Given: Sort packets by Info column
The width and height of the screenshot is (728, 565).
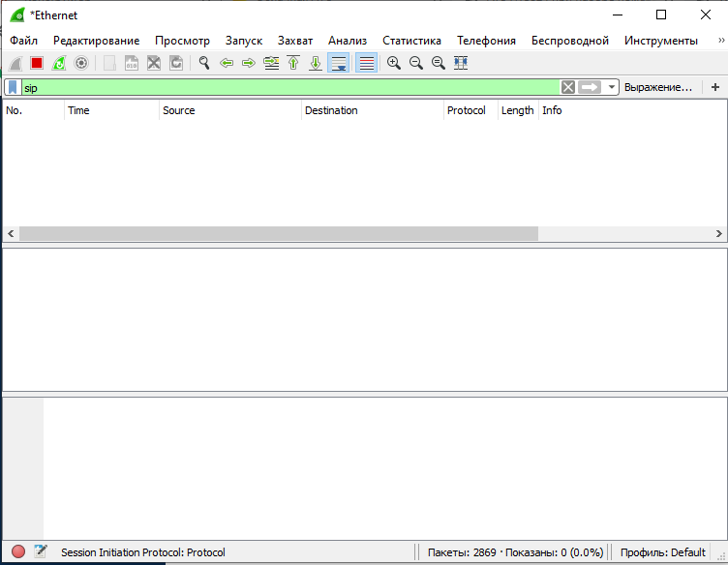Looking at the screenshot, I should pyautogui.click(x=632, y=110).
